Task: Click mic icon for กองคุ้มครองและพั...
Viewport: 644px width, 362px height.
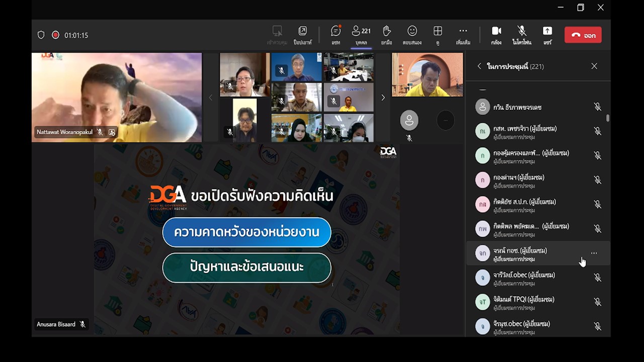Action: pos(597,155)
